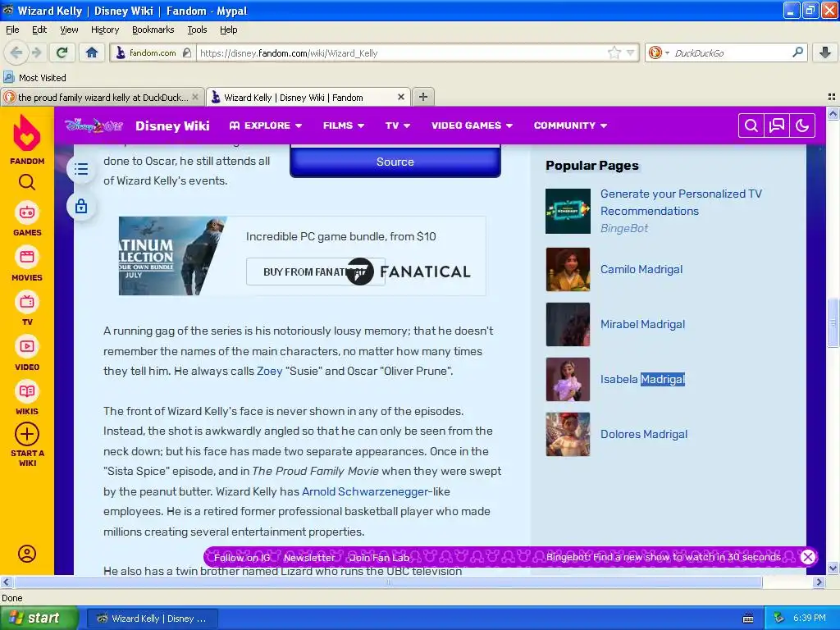Open Generate your Personalized TV Recommendations link
Screen dimensions: 840x630
click(x=681, y=202)
